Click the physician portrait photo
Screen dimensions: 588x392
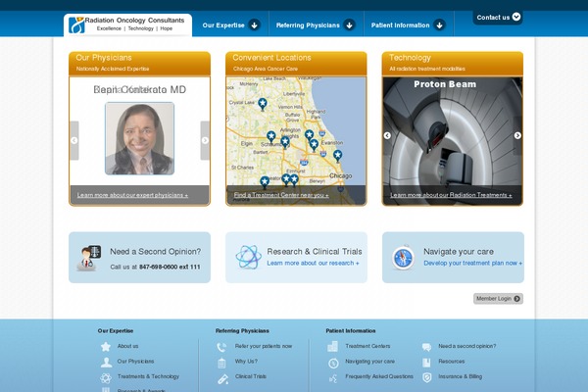pos(139,138)
